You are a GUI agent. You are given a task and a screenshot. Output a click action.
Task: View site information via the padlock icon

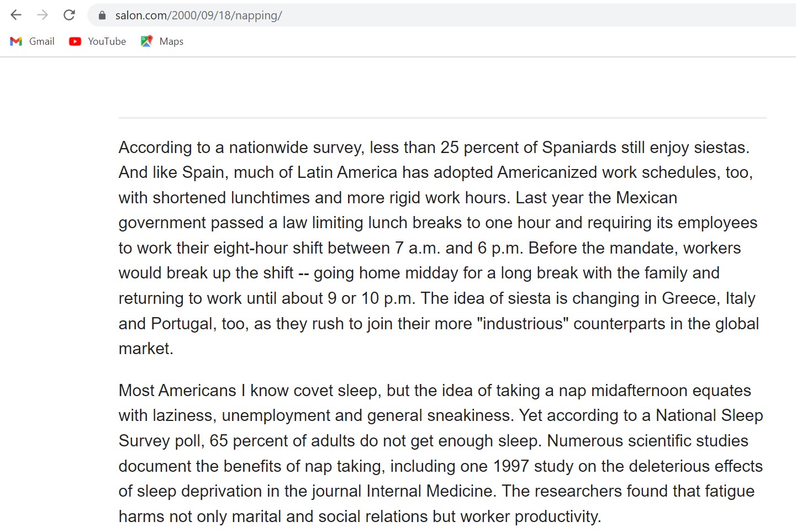coord(102,15)
